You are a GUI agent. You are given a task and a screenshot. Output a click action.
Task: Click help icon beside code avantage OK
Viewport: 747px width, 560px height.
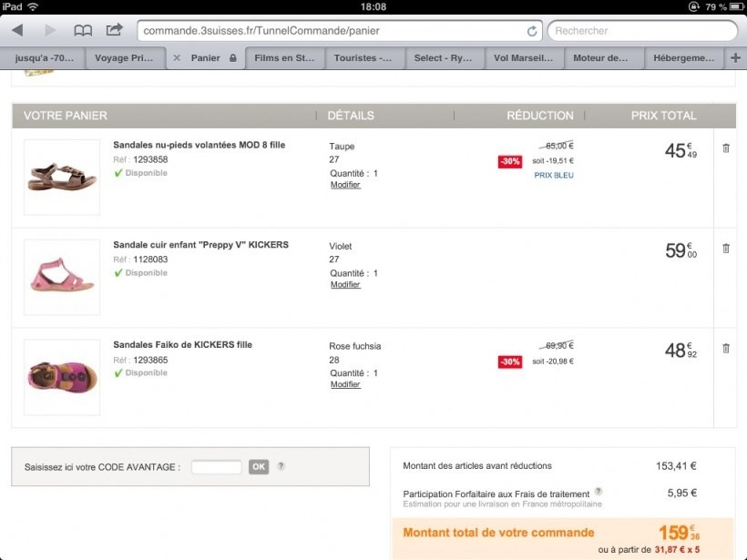[281, 466]
